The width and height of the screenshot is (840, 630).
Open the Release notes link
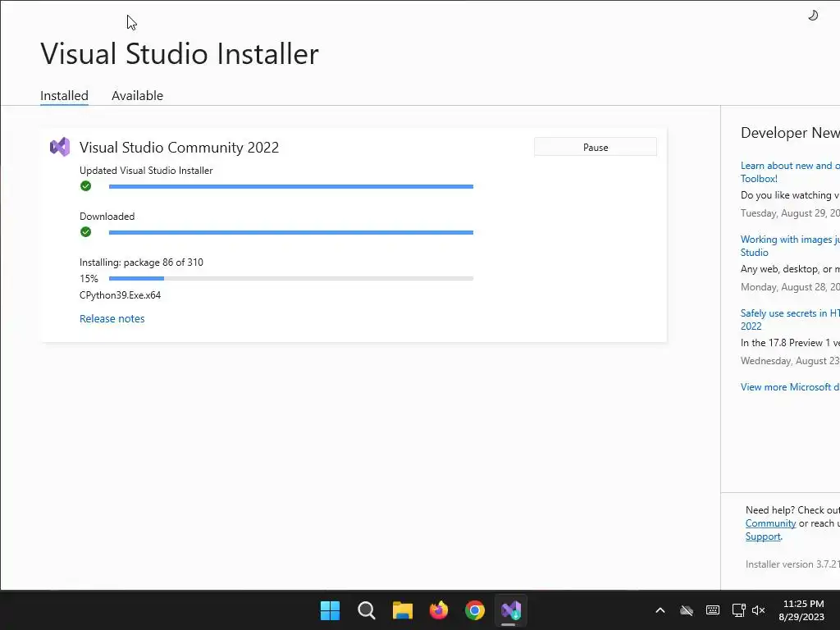[x=112, y=319]
